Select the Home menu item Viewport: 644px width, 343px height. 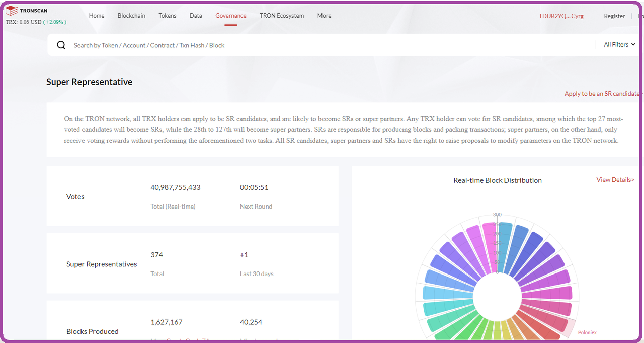[96, 16]
